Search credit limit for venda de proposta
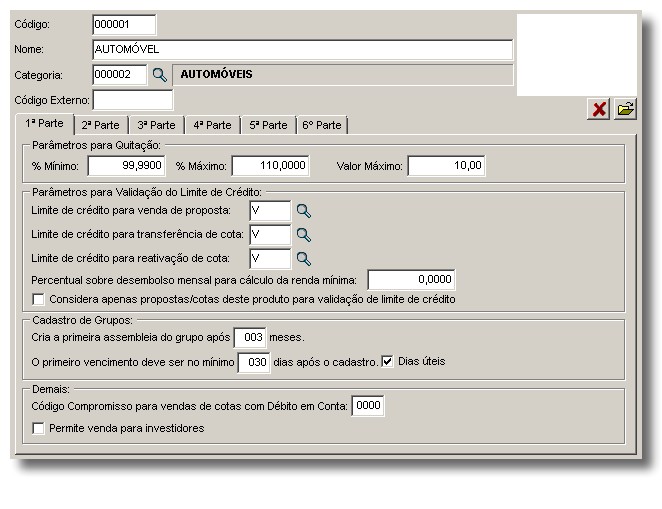Viewport: 662px width, 509px height. [304, 211]
